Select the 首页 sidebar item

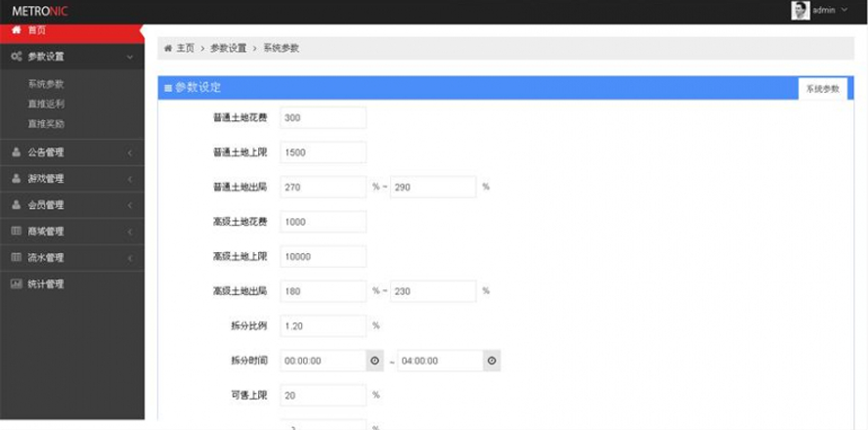click(x=72, y=32)
